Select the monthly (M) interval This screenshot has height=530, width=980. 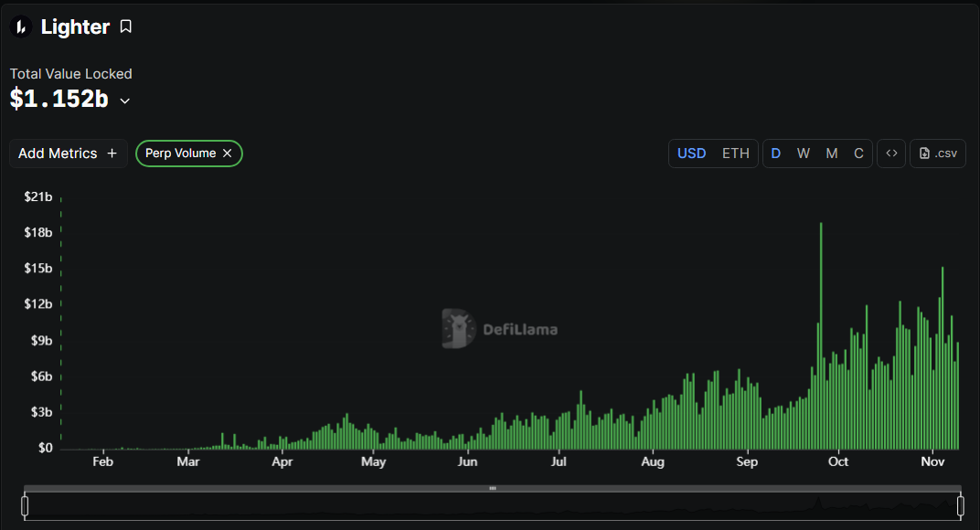[832, 154]
